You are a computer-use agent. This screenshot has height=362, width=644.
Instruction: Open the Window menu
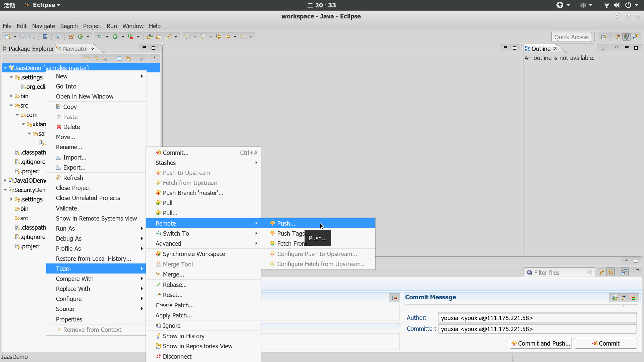[133, 26]
